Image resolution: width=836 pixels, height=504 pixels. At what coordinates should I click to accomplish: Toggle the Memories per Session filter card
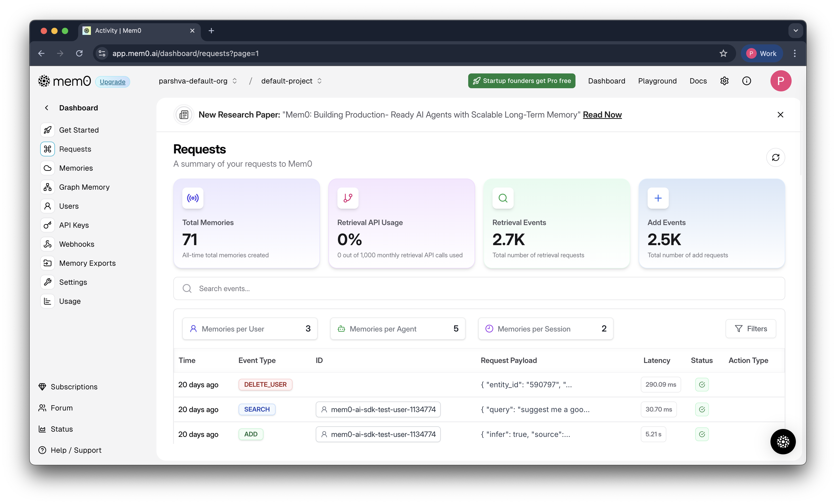point(546,329)
